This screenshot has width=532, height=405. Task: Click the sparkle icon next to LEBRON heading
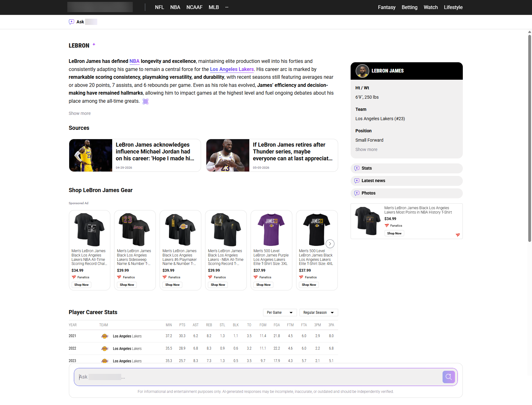[94, 45]
